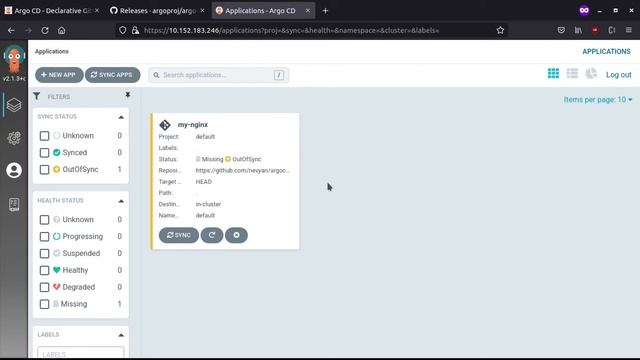The width and height of the screenshot is (640, 360).
Task: Collapse the Health Status section
Action: pyautogui.click(x=121, y=201)
